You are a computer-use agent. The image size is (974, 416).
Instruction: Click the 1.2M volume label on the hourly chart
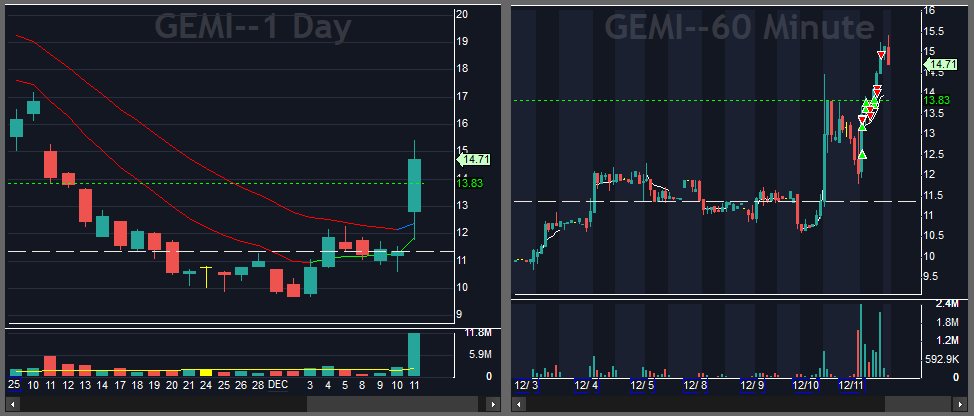tap(947, 340)
